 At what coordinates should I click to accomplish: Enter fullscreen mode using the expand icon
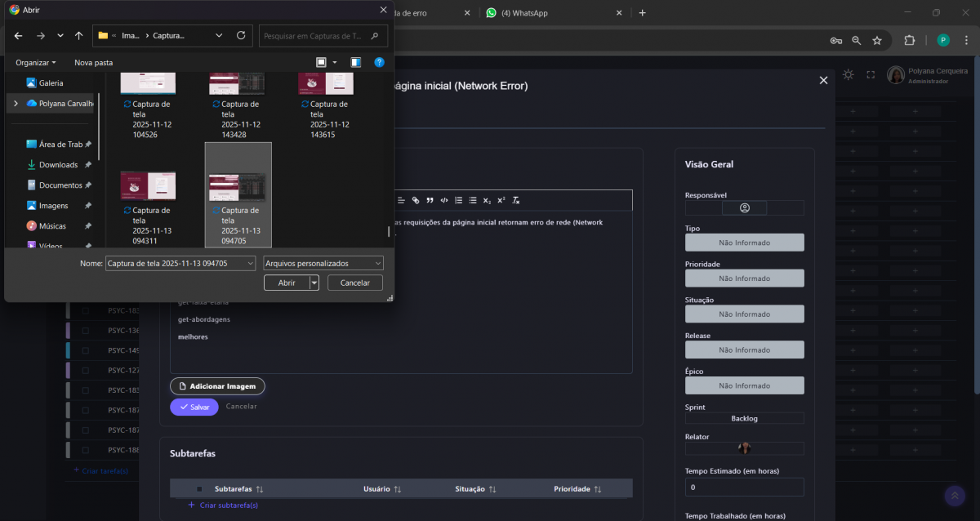pos(871,74)
